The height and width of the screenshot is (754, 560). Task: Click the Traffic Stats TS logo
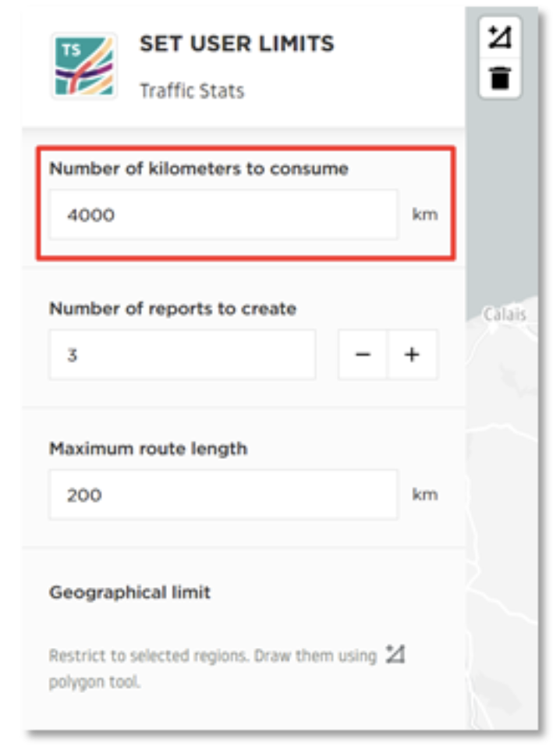tap(84, 66)
